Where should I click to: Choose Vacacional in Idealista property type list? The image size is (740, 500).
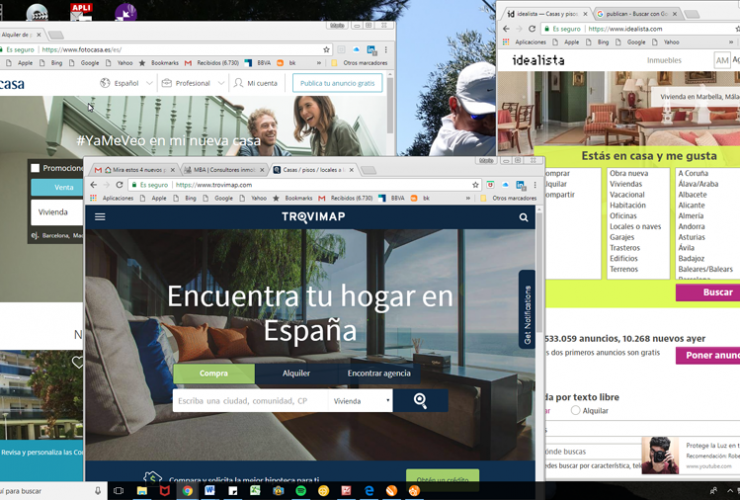[x=627, y=195]
